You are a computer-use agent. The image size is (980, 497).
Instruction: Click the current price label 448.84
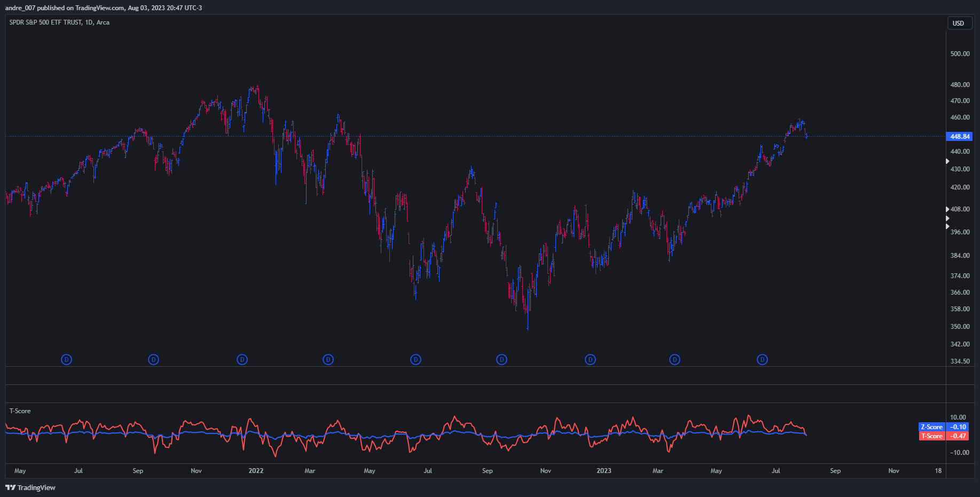pos(960,137)
